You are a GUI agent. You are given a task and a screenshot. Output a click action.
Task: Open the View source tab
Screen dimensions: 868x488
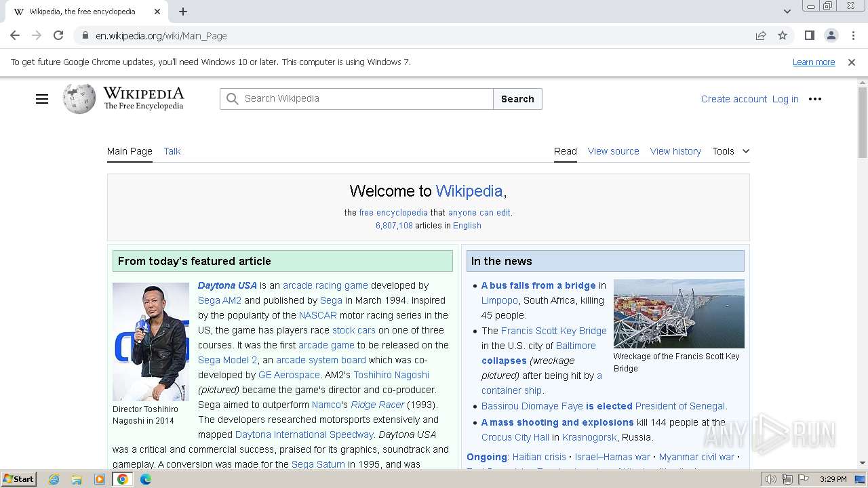(x=614, y=151)
